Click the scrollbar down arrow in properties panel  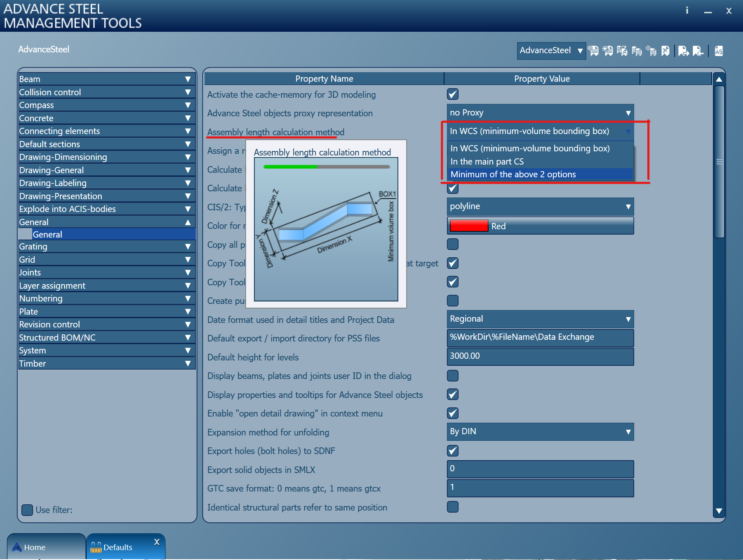pos(719,511)
